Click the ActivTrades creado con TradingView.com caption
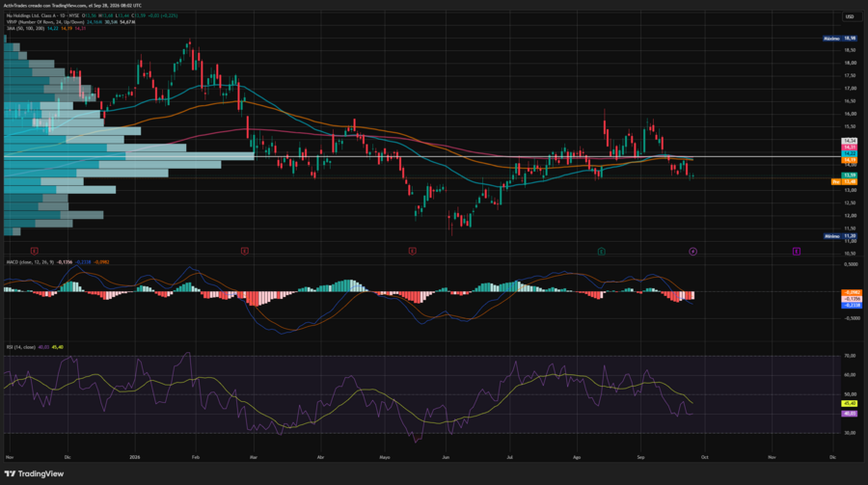This screenshot has height=485, width=868. coord(72,6)
